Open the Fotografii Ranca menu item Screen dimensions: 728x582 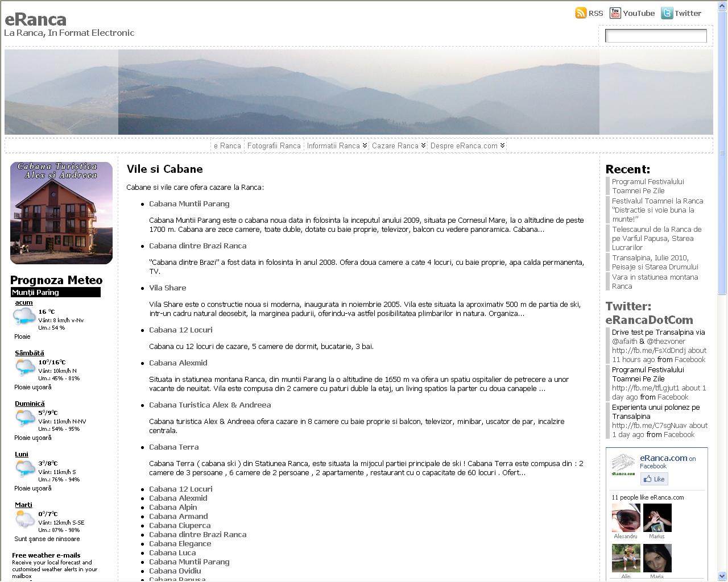click(274, 145)
